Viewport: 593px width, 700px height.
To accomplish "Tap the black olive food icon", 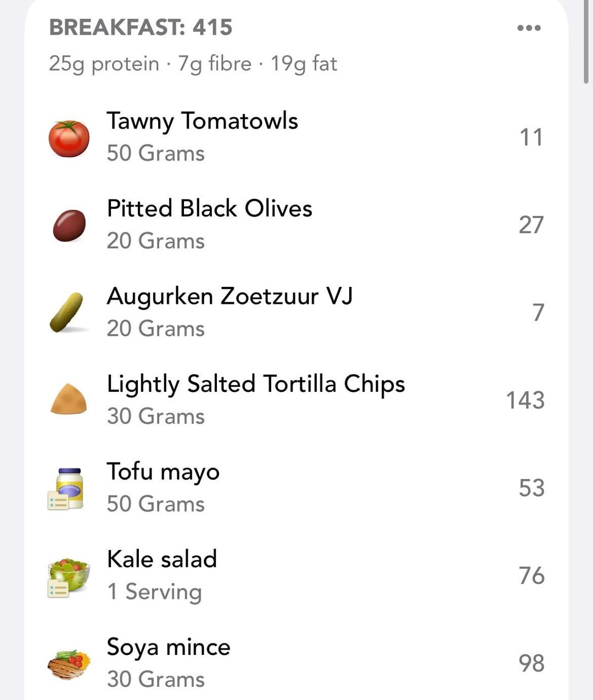I will click(69, 226).
